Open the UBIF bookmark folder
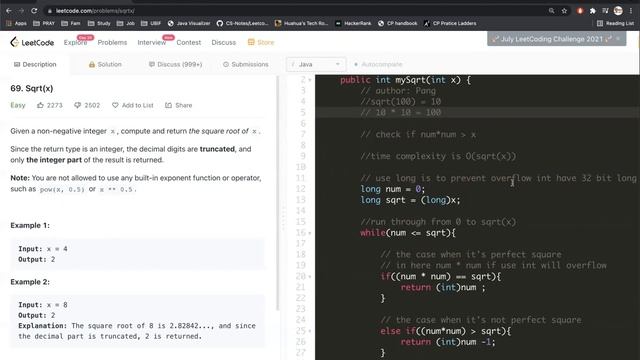The width and height of the screenshot is (640, 360). click(151, 23)
